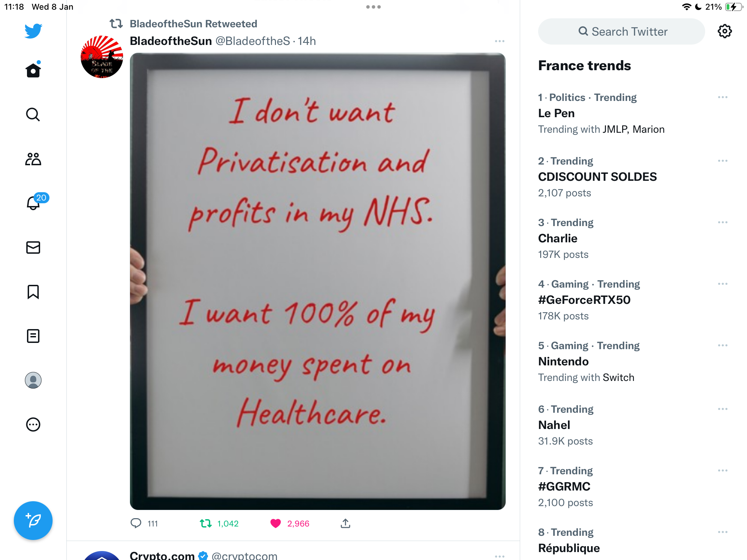Undo retweet showing 1,042 retweets

[206, 523]
